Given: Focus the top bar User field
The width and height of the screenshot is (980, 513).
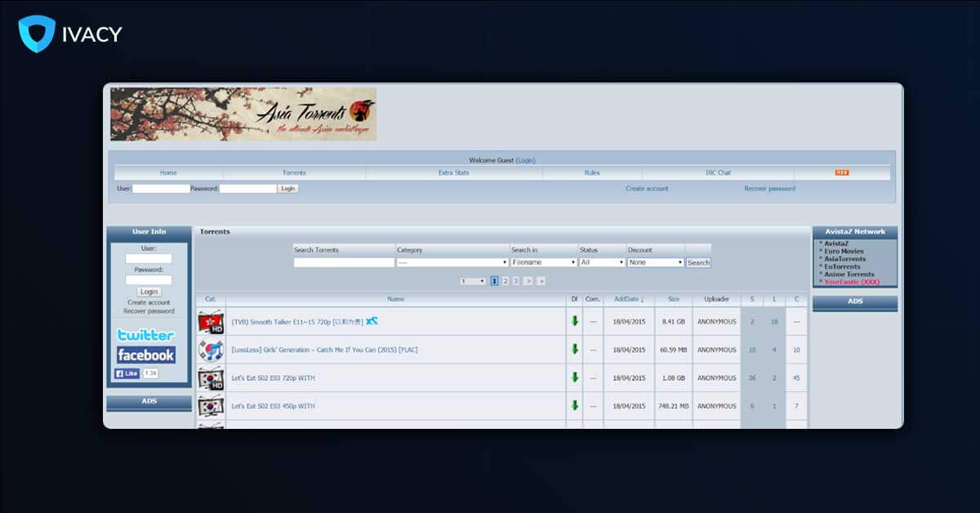Looking at the screenshot, I should [x=161, y=189].
